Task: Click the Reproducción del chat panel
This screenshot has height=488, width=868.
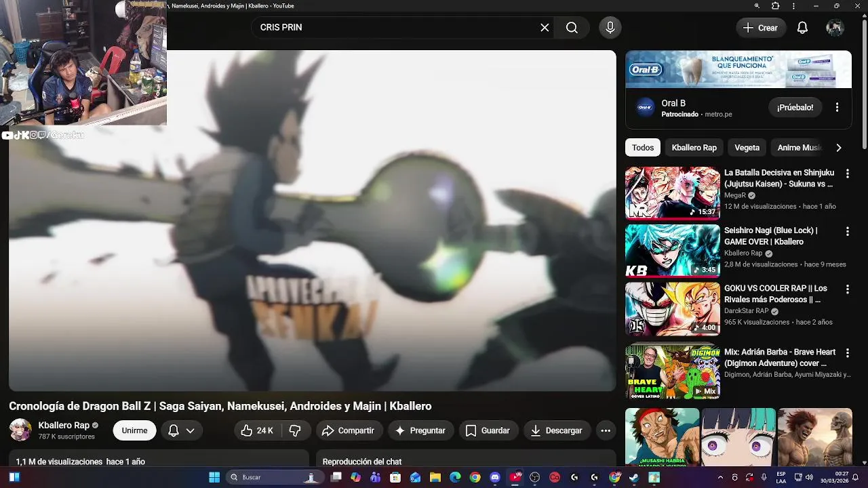Action: click(466, 460)
